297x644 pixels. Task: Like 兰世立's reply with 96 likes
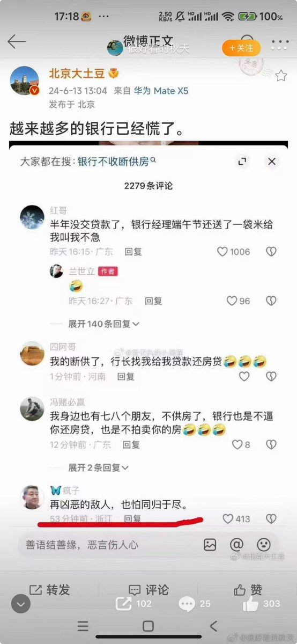(x=238, y=301)
